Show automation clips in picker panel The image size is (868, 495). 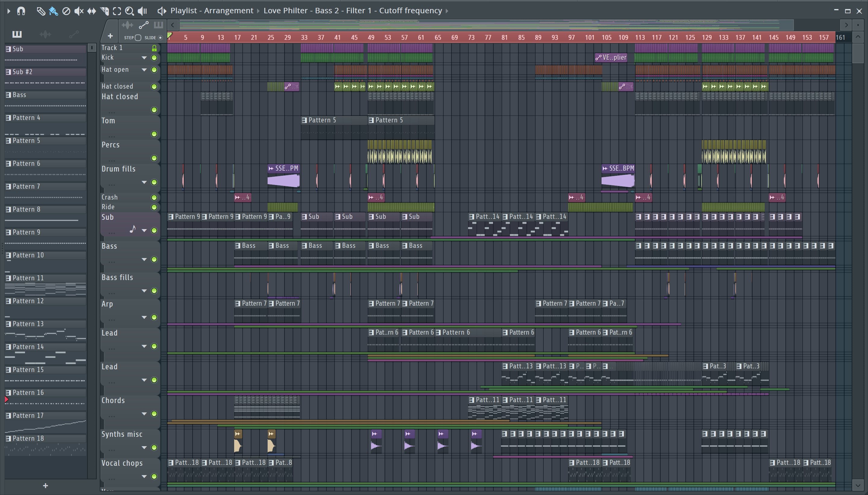pyautogui.click(x=74, y=34)
